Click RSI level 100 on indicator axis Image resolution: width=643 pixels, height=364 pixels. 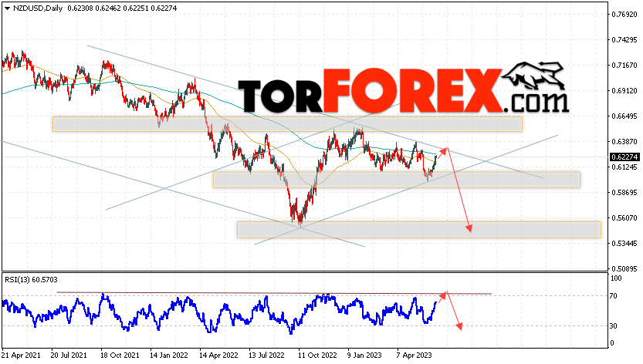pos(616,278)
